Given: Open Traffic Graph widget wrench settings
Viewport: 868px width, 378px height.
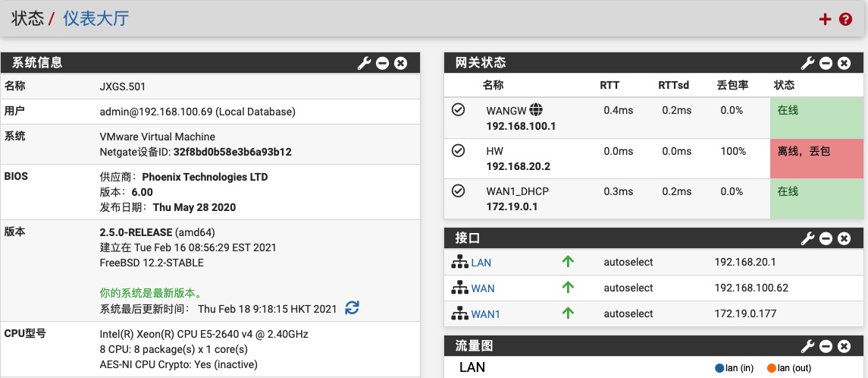Looking at the screenshot, I should pyautogui.click(x=808, y=346).
